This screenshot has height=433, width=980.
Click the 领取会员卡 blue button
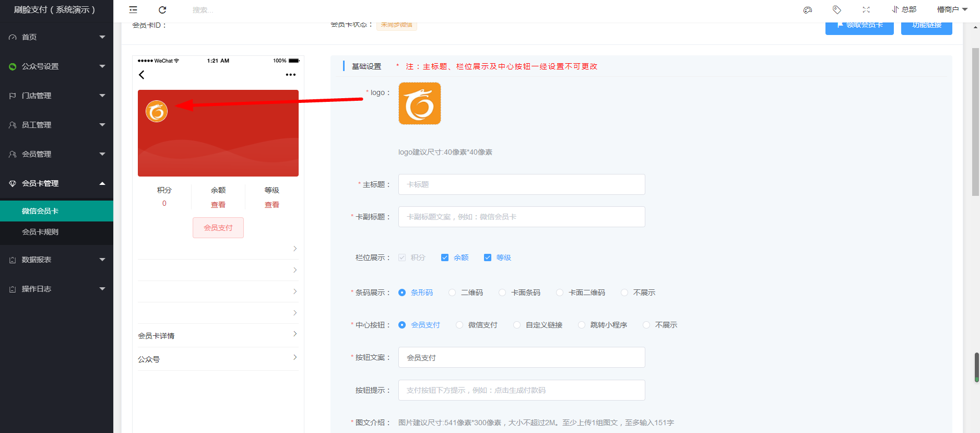point(859,28)
